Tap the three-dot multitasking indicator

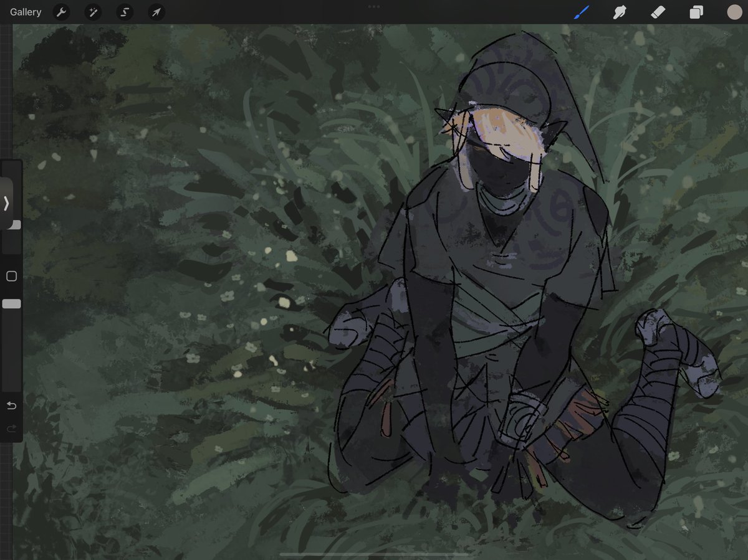374,6
